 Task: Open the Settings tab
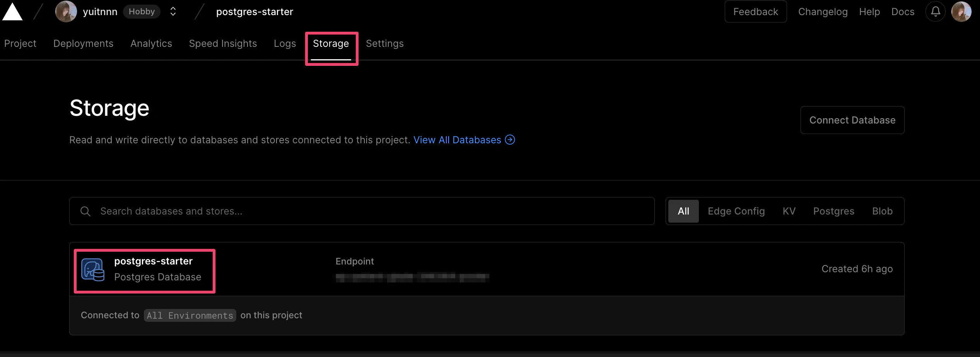[385, 44]
